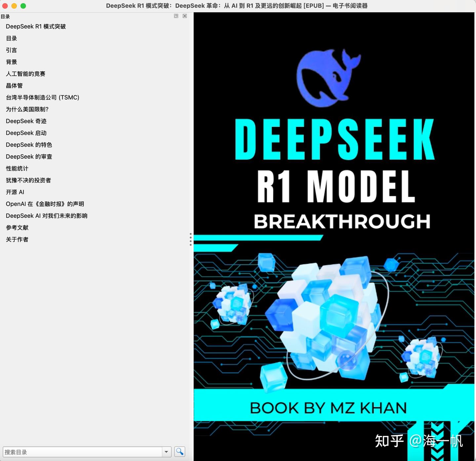Click the panel splitter handle dots

tap(191, 239)
